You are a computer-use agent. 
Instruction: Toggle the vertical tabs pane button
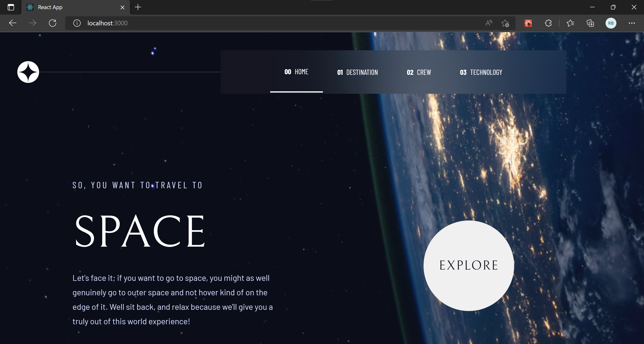(x=11, y=7)
